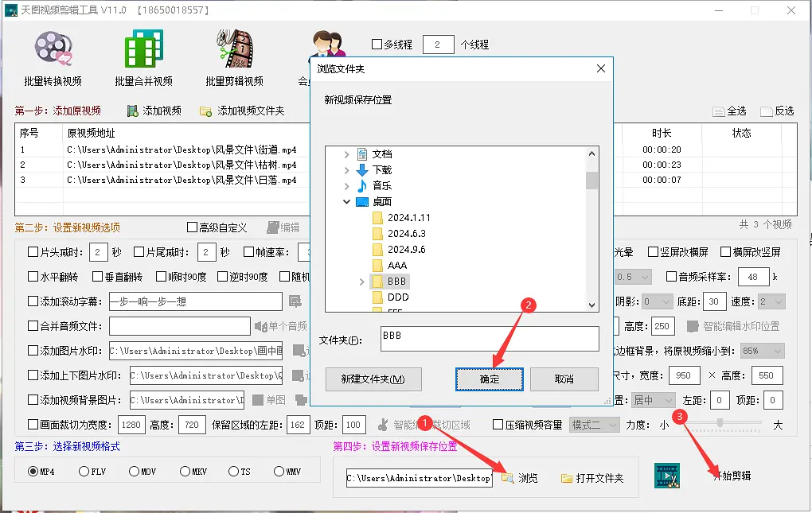The image size is (812, 513).
Task: Click the 编辑 icon next to 高级自定义
Action: pos(273,227)
